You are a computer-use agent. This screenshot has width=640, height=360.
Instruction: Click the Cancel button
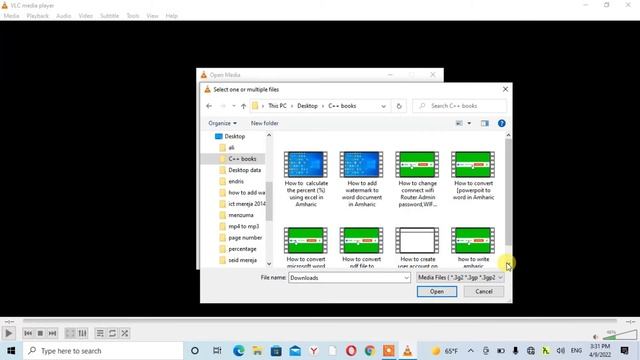[484, 291]
